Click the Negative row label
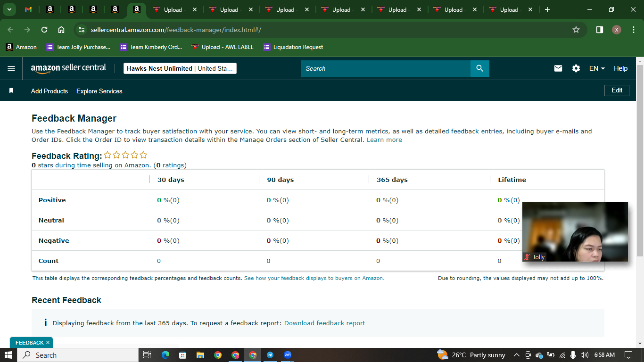 pyautogui.click(x=54, y=240)
